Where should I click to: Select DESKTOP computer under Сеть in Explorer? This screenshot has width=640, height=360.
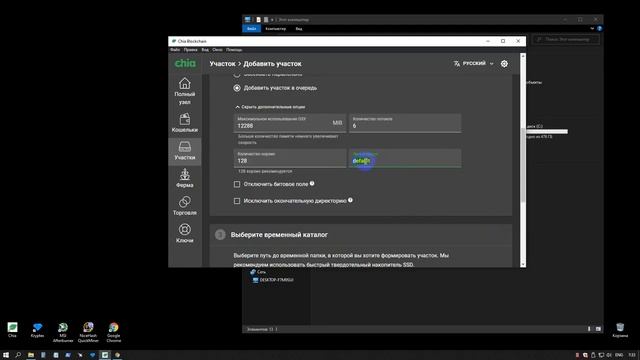click(273, 280)
